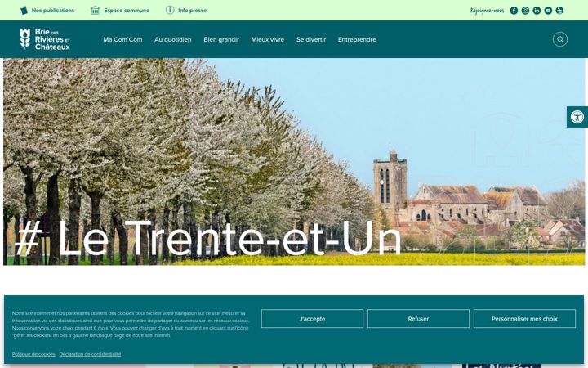Accept cookies with J'accepte button

click(x=312, y=319)
